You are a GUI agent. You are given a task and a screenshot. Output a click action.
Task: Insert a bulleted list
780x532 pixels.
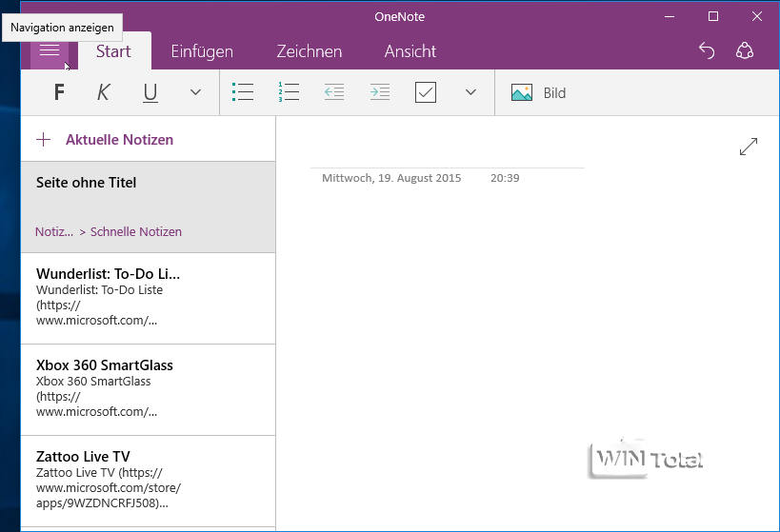[243, 92]
